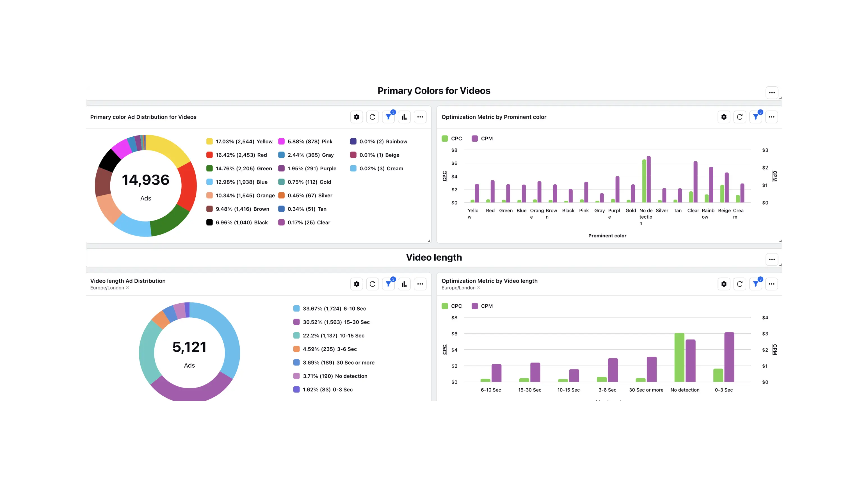Remove Europe/London tag from Optimization Metric by Video length
Screen dimensions: 868x486
click(x=479, y=288)
